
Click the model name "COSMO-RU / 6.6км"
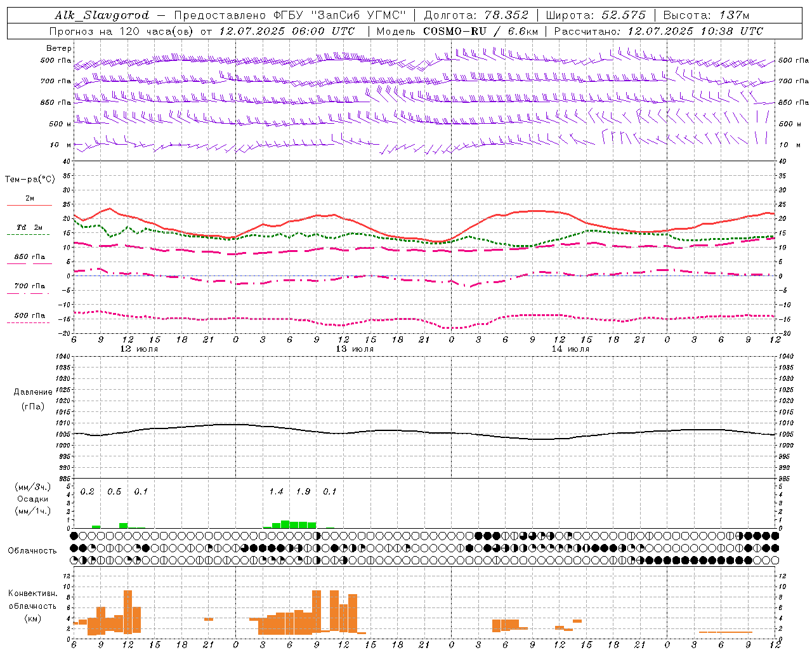(x=482, y=31)
